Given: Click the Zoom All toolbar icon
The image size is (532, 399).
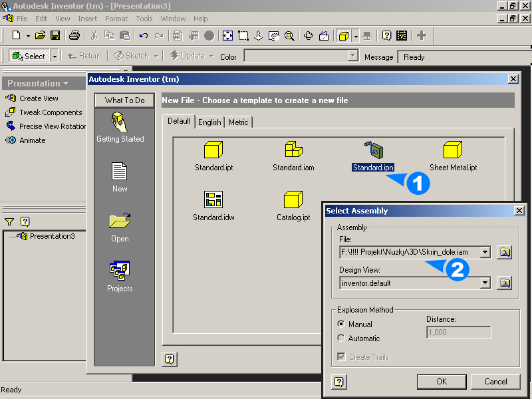Looking at the screenshot, I should click(227, 35).
